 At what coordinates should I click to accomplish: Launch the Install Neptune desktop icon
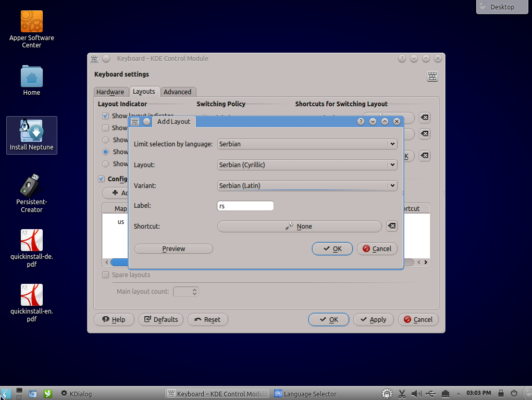pyautogui.click(x=32, y=135)
